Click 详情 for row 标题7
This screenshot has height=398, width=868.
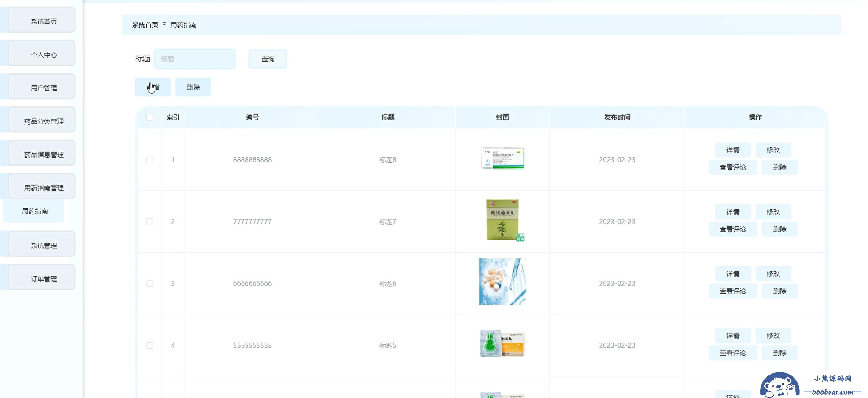pyautogui.click(x=733, y=212)
